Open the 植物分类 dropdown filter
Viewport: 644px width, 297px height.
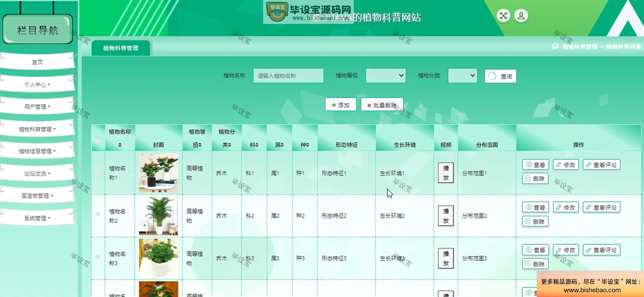[x=463, y=76]
